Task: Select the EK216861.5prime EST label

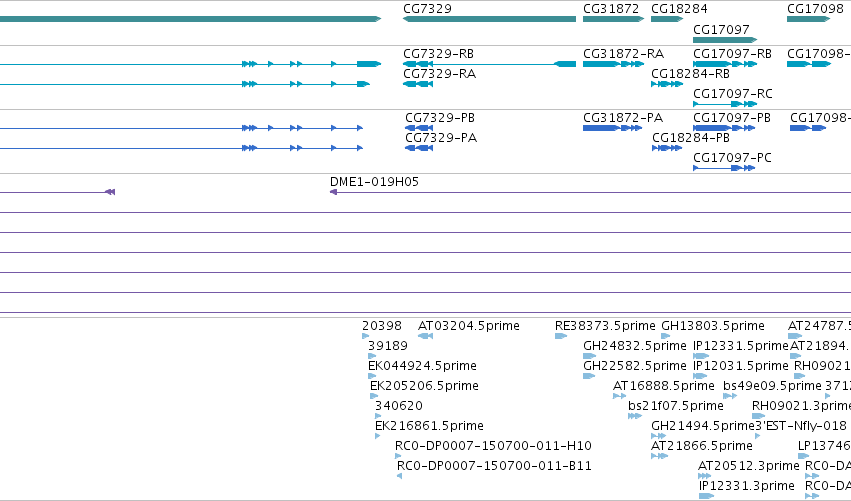Action: (429, 426)
